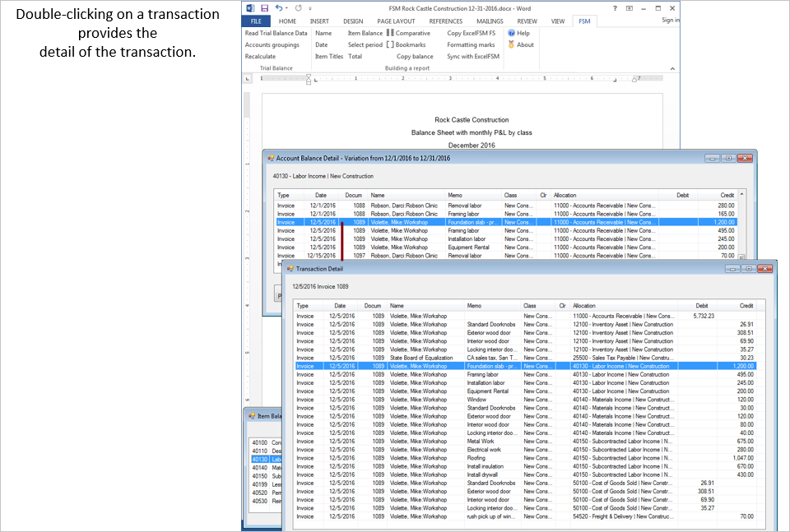Toggle Formatting marks in the ribbon

pyautogui.click(x=471, y=44)
